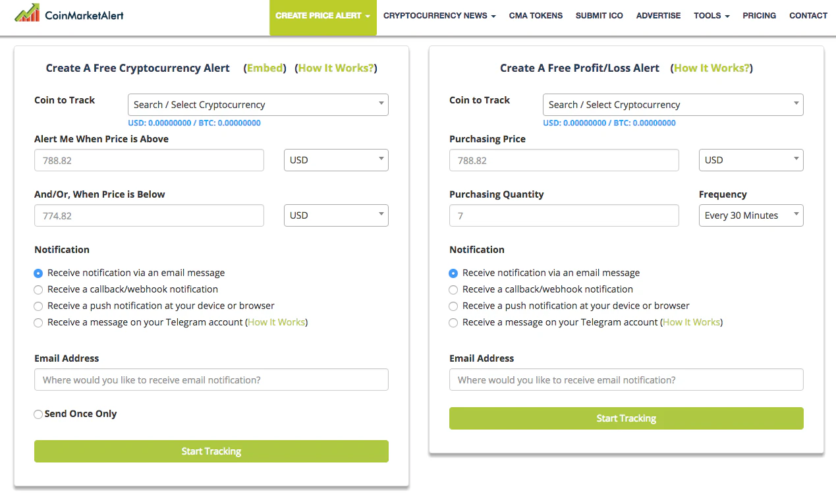Expand the Cryptocurrency News dropdown menu
Viewport: 836px width, 504px height.
[x=439, y=16]
